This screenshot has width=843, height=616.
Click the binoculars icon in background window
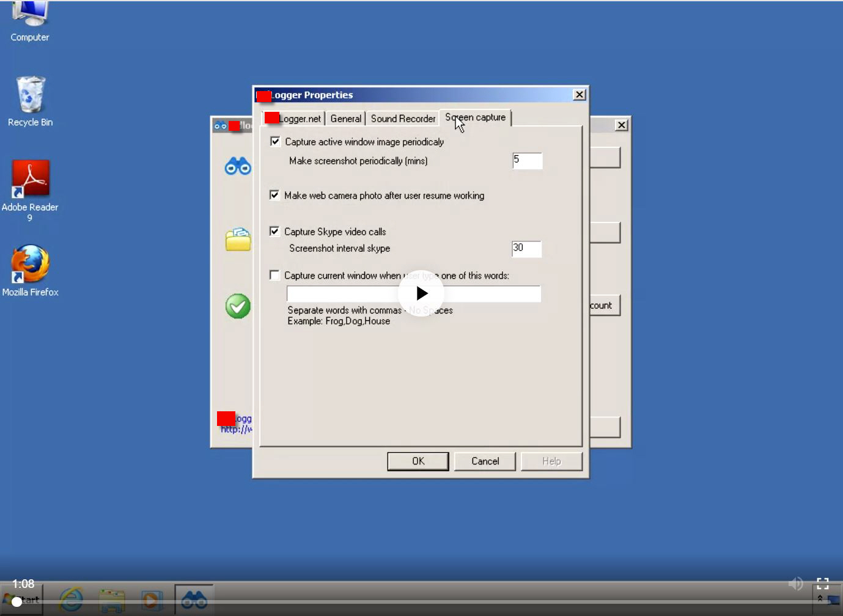pos(237,166)
